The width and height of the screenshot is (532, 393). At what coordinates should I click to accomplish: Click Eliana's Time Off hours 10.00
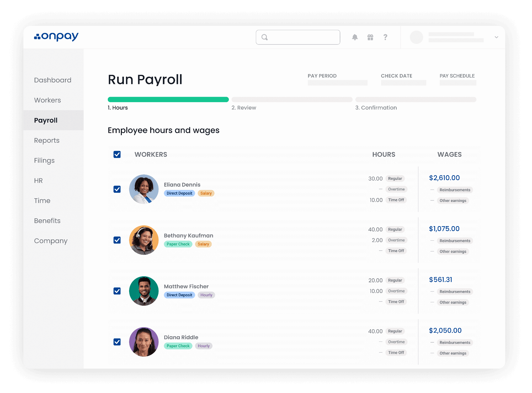(x=376, y=200)
